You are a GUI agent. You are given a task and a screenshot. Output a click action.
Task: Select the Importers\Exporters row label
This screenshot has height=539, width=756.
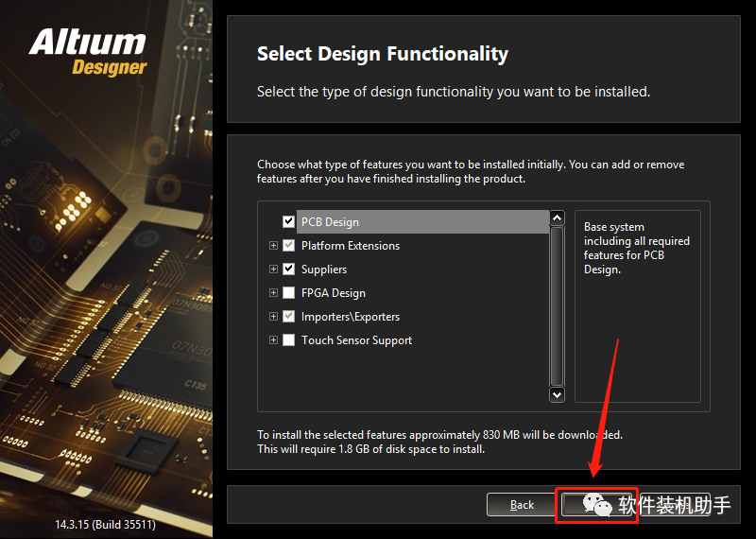(x=351, y=317)
